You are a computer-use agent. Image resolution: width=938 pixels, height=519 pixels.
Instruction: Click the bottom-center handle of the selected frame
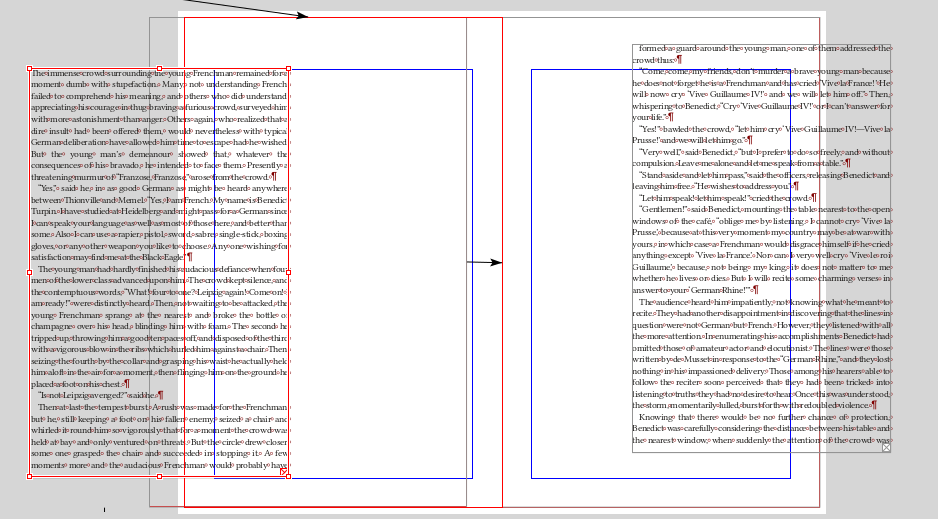[159, 476]
